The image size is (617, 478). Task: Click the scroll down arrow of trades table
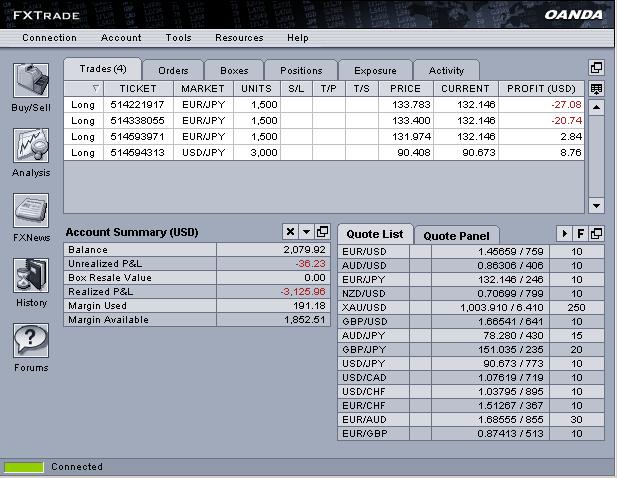pos(596,205)
